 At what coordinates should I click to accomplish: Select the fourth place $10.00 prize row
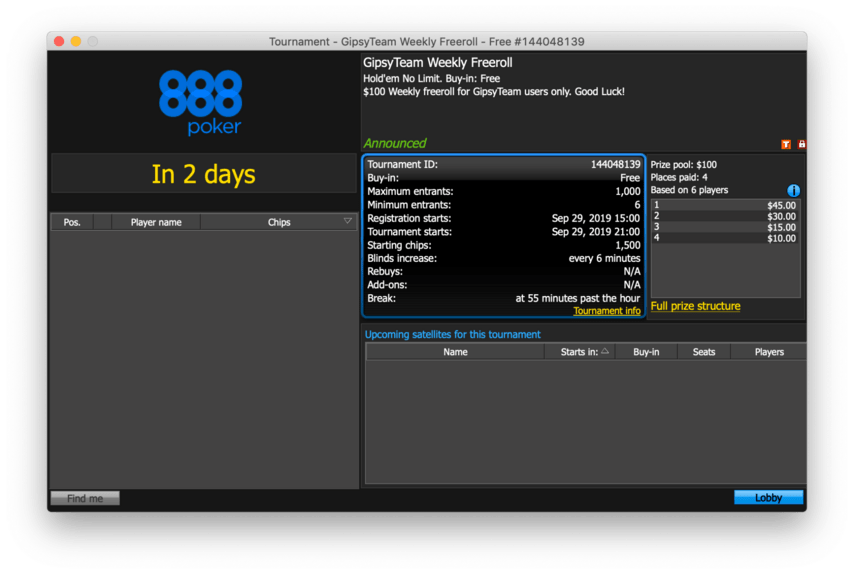725,238
